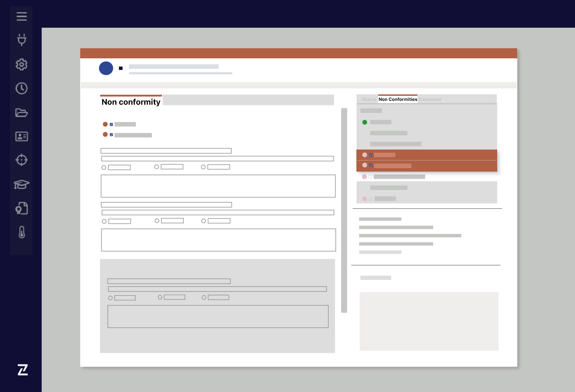Click the Z logo at the sidebar bottom

click(x=23, y=370)
